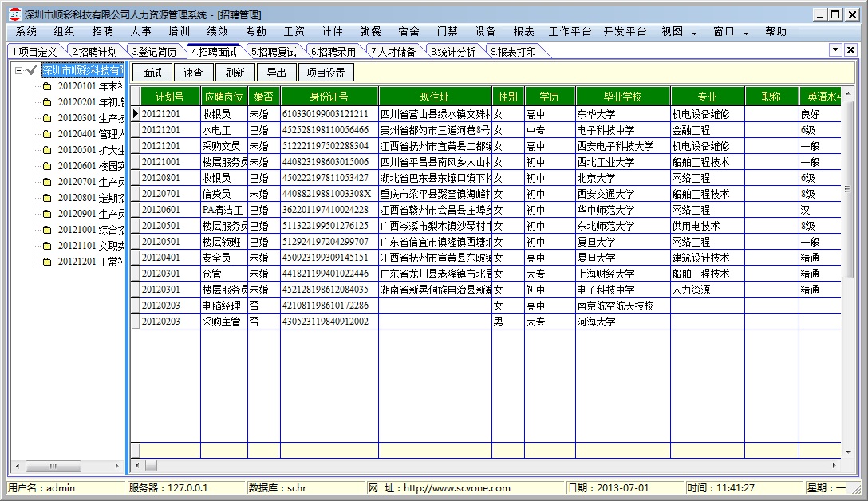Click cell PA清洁工 in position column
The width and height of the screenshot is (868, 501).
point(224,211)
